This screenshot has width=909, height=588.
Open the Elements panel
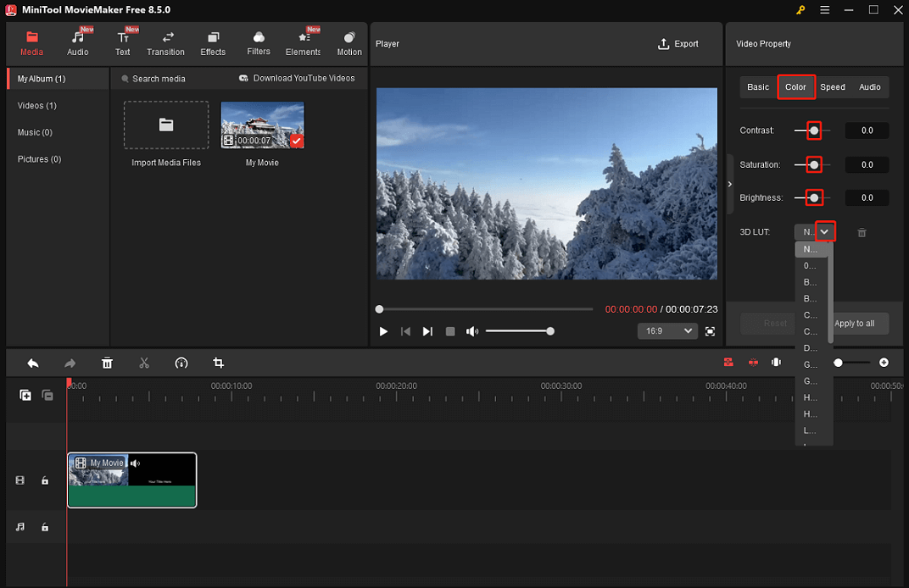pos(303,42)
